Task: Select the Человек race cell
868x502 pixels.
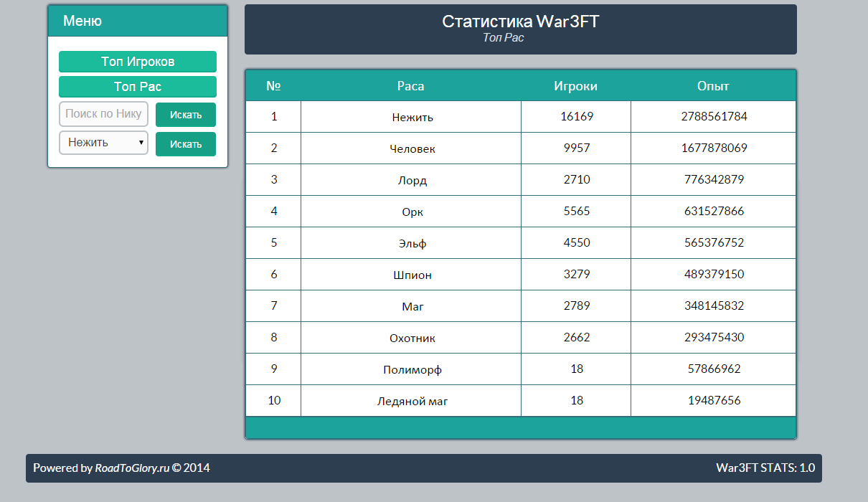Action: pyautogui.click(x=411, y=148)
